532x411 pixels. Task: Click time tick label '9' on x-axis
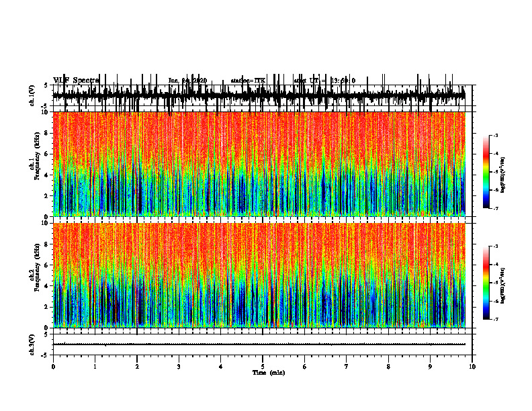(x=430, y=367)
